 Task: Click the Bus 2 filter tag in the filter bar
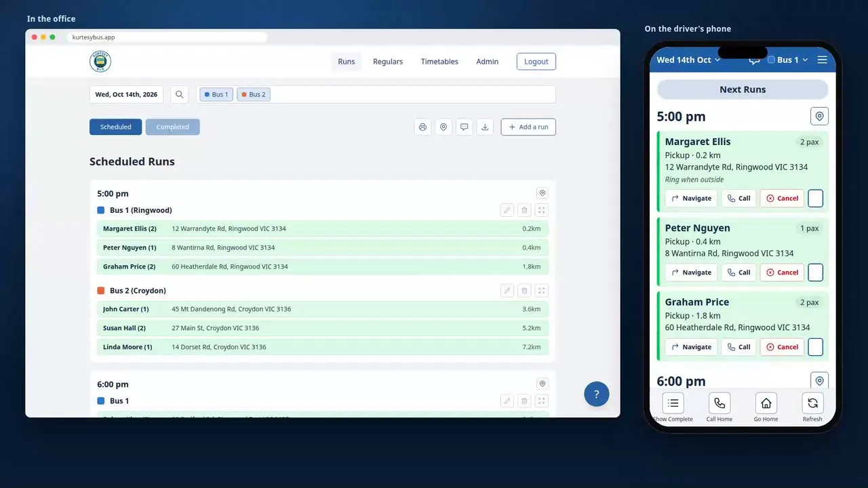coord(254,95)
